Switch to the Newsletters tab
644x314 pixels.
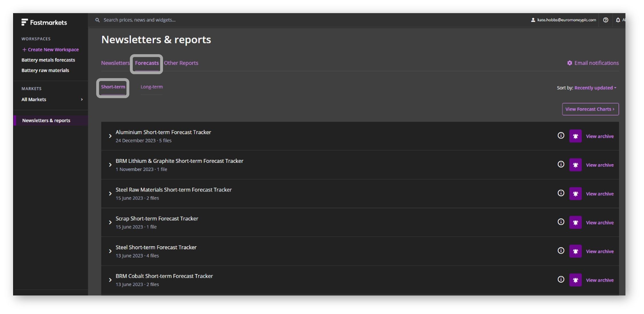click(115, 63)
